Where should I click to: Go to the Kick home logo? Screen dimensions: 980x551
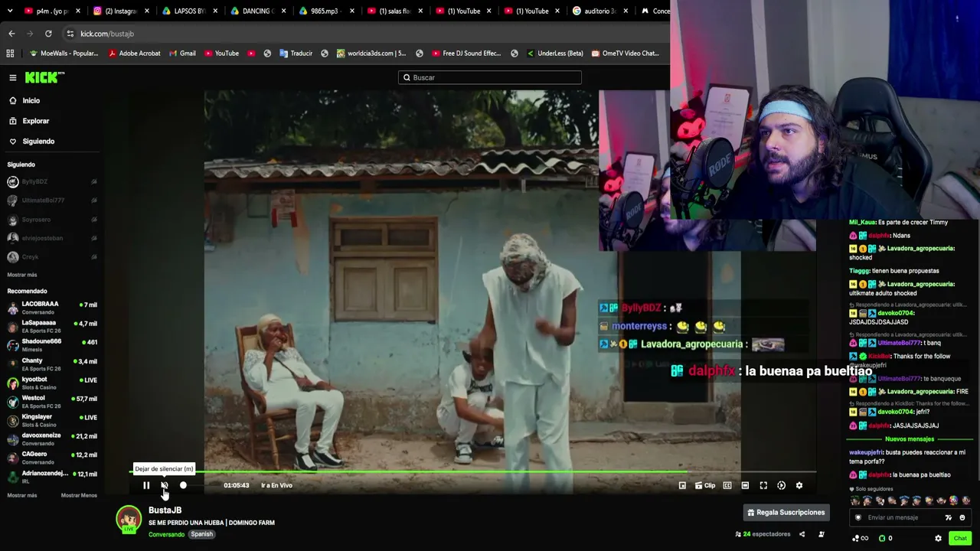[44, 77]
